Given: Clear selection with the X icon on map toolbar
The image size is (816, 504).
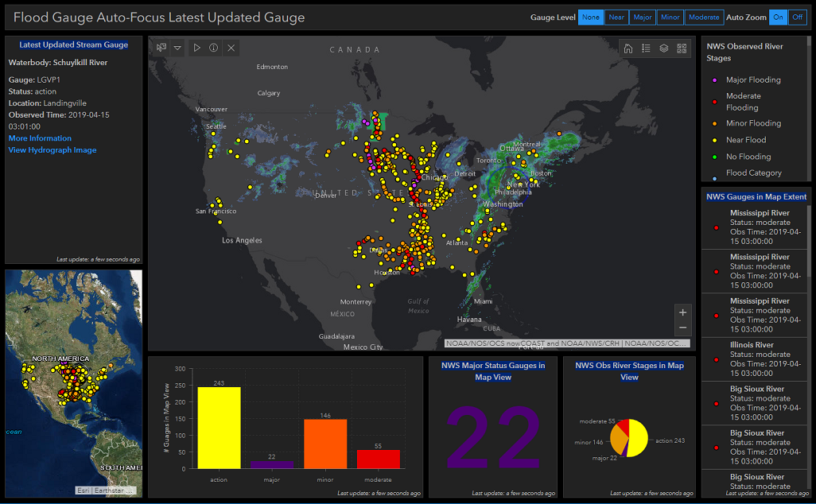Looking at the screenshot, I should 231,48.
